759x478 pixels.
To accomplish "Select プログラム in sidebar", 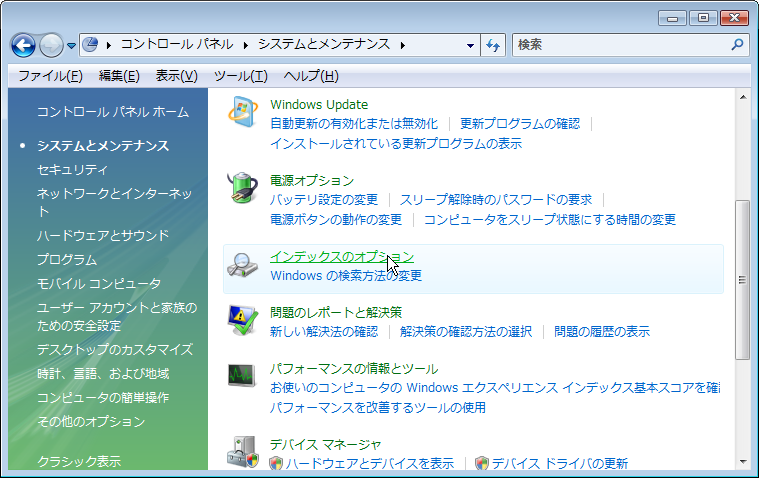I will pos(67,260).
